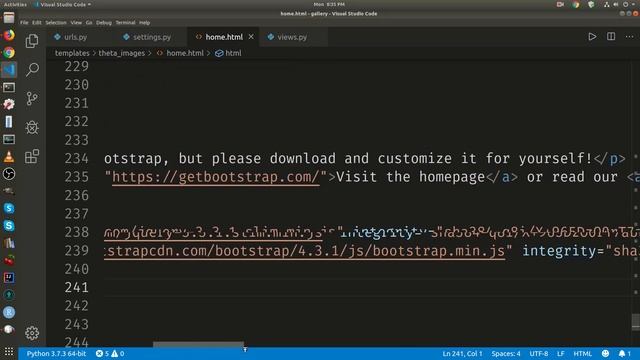Viewport: 640px width, 360px height.
Task: Click line number 235 in gutter
Action: pyautogui.click(x=76, y=177)
